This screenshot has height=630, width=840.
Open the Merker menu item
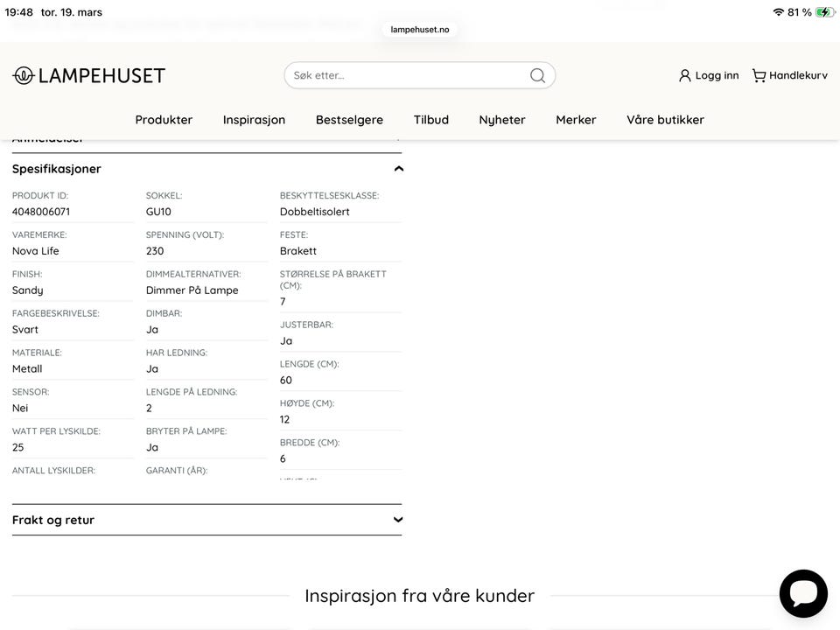(x=576, y=120)
